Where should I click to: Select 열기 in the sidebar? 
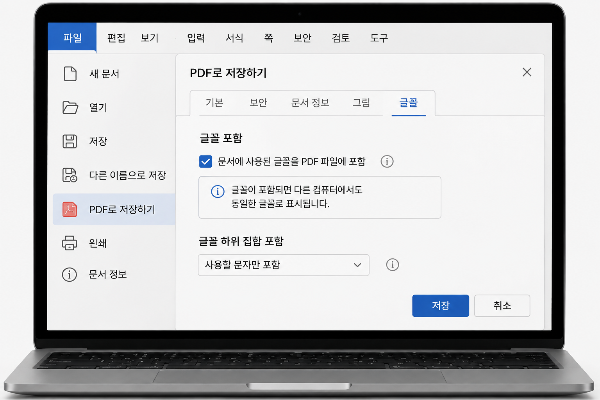(x=98, y=108)
